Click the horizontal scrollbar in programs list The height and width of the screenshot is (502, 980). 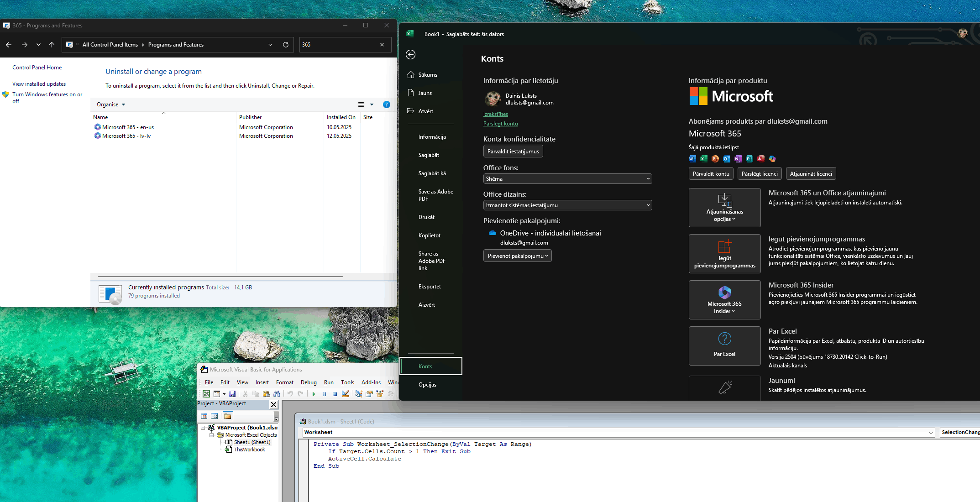click(220, 277)
